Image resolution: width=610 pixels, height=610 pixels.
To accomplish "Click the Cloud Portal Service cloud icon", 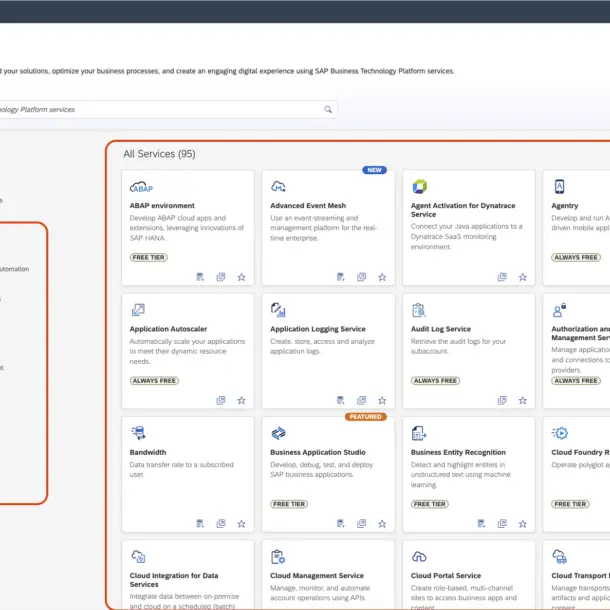I will [419, 557].
